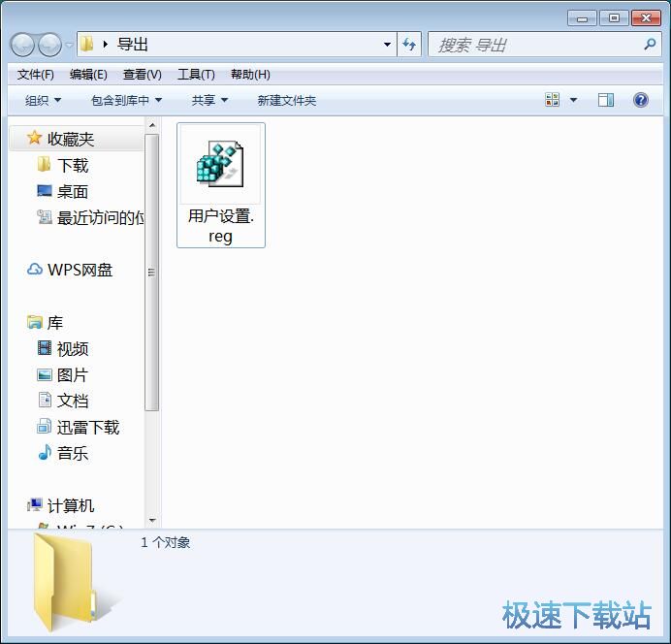Open 桌面 in favorites
671x644 pixels.
click(73, 192)
